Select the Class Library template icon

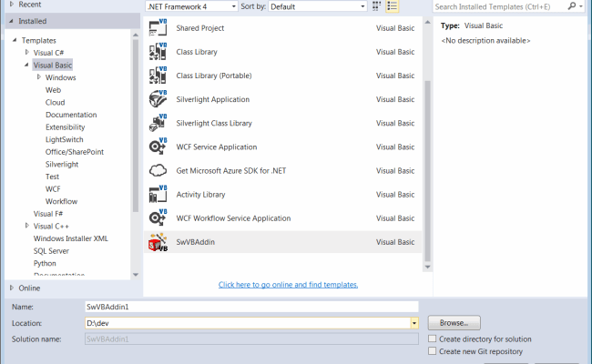pos(158,52)
